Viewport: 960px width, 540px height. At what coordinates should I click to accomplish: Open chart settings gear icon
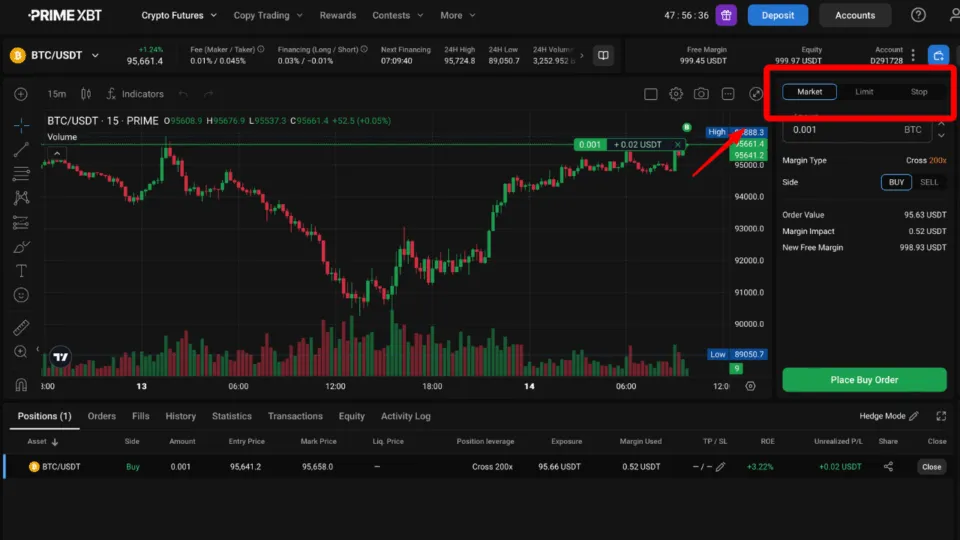[x=676, y=94]
